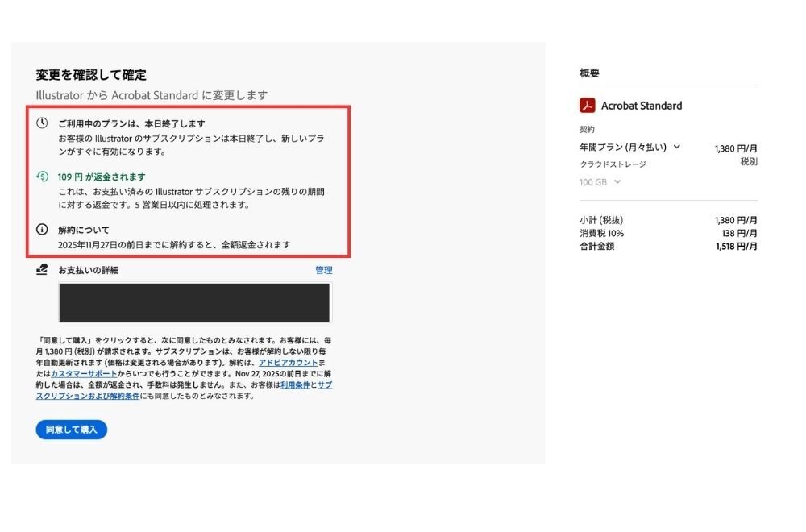Click subtitle Illustrator から Acrobat Standard に変更します
Viewport: 806px width, 532px height.
click(x=152, y=96)
